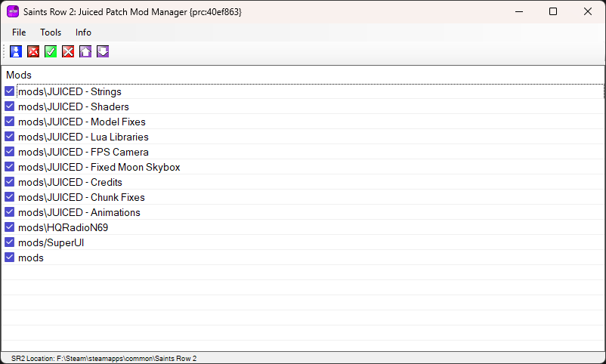Uncheck the mods/SuperUI checkbox

pyautogui.click(x=10, y=242)
